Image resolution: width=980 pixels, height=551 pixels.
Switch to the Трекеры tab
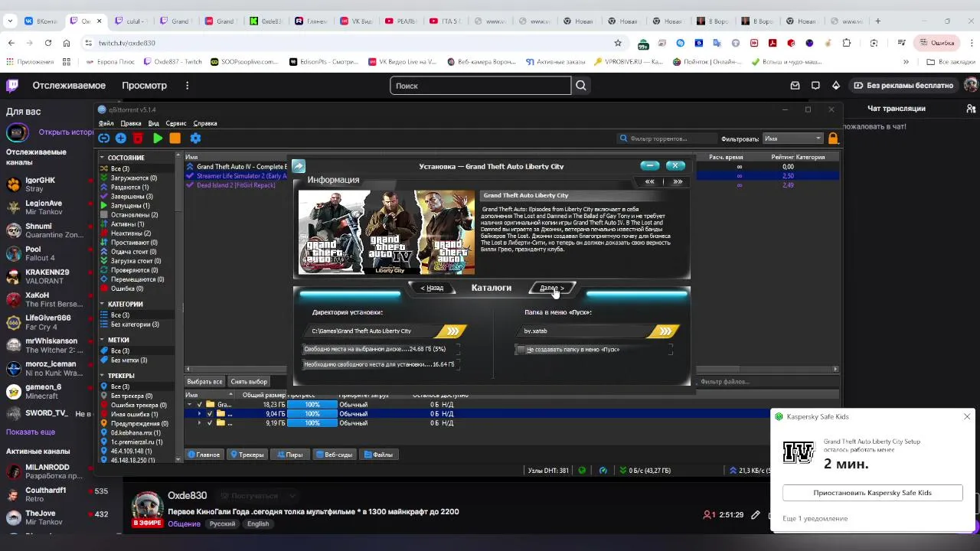pyautogui.click(x=247, y=455)
